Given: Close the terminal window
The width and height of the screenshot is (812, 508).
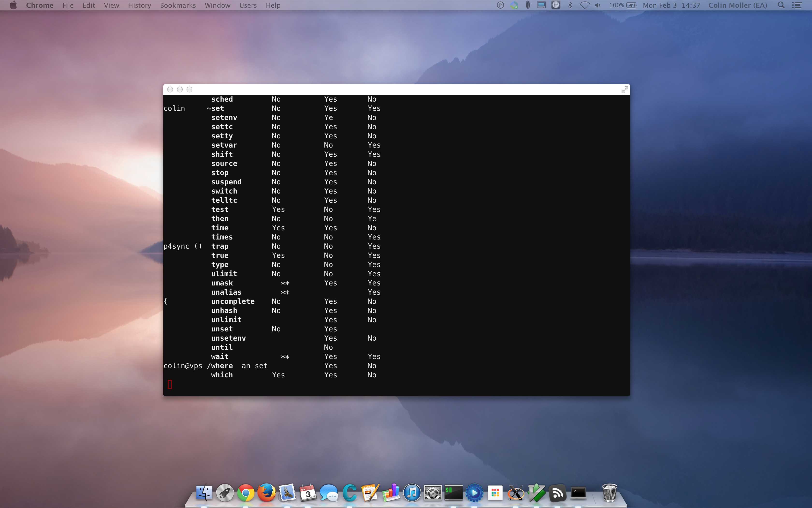Looking at the screenshot, I should tap(170, 89).
